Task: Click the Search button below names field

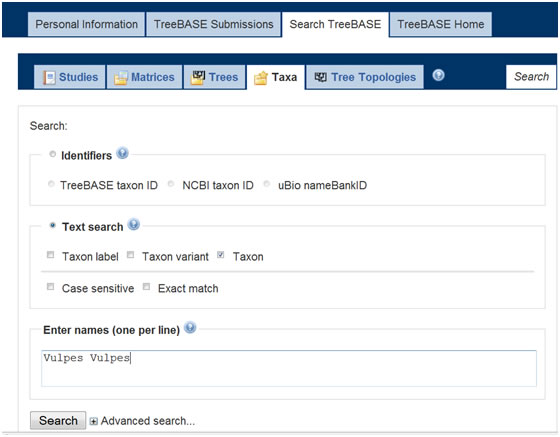Action: [x=58, y=421]
